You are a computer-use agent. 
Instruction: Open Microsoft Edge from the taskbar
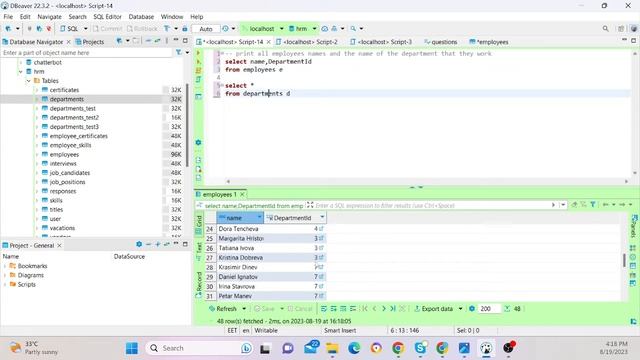pos(354,348)
